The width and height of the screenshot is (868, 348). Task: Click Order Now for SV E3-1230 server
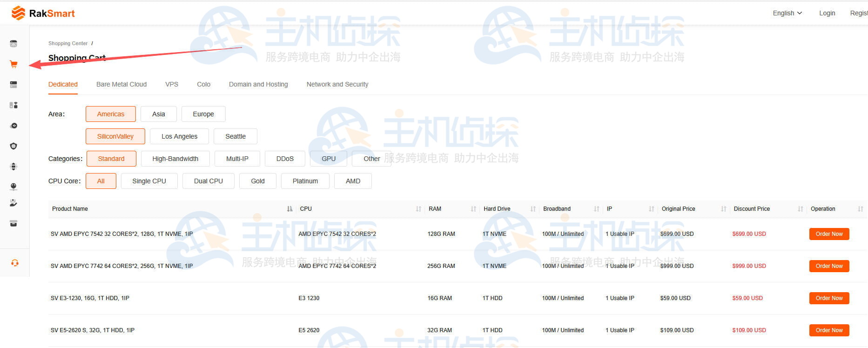(x=829, y=298)
